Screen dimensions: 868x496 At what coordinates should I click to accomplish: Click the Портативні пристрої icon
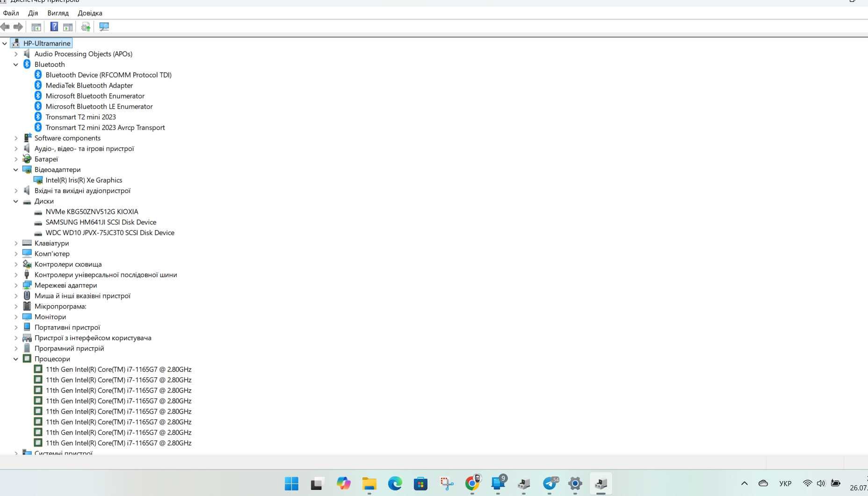[x=27, y=327]
